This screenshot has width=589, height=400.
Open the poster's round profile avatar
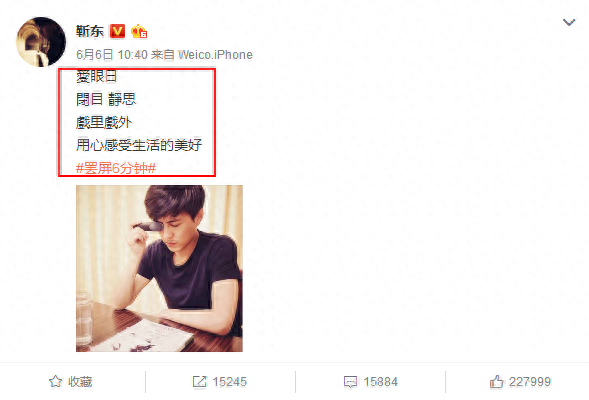[41, 42]
